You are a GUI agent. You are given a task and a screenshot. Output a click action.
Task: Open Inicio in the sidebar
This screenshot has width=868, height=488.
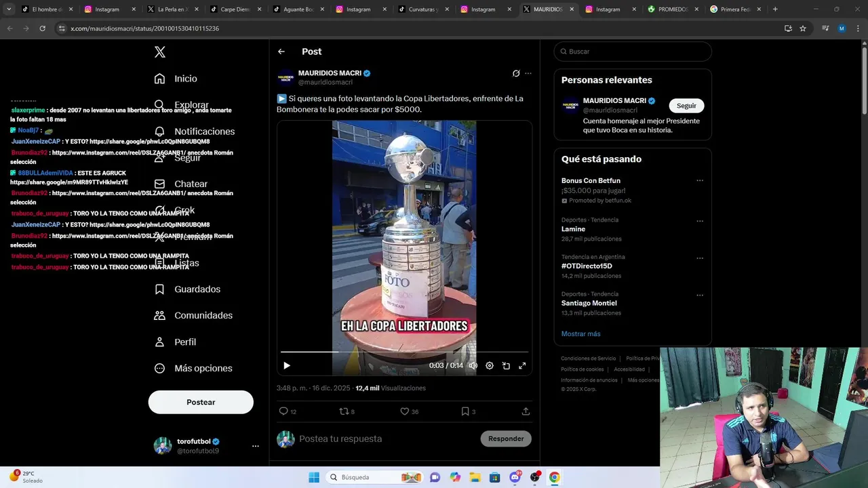[x=176, y=79]
